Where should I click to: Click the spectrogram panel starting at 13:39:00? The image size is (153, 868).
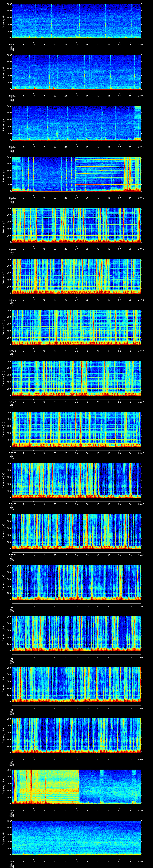pos(77,736)
